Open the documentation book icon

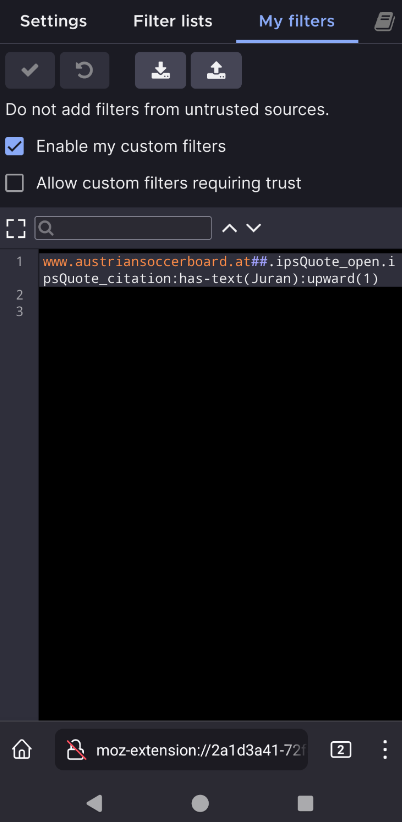pyautogui.click(x=384, y=22)
